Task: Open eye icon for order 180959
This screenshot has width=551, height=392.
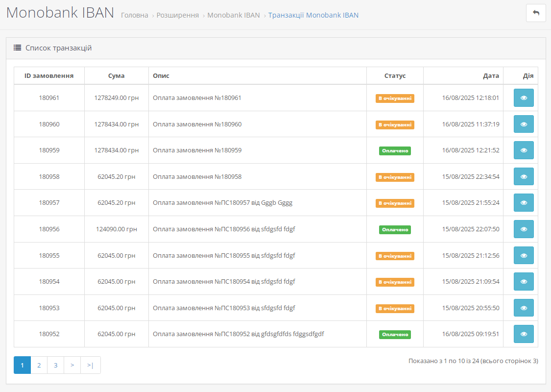Action: click(x=524, y=150)
